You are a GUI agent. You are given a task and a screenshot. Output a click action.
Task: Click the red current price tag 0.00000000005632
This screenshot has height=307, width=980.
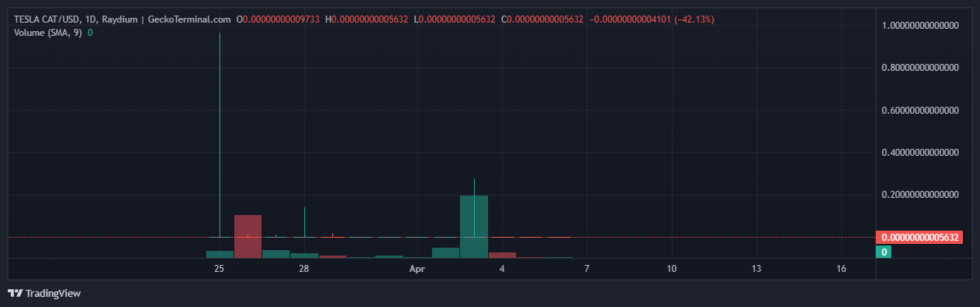click(919, 238)
